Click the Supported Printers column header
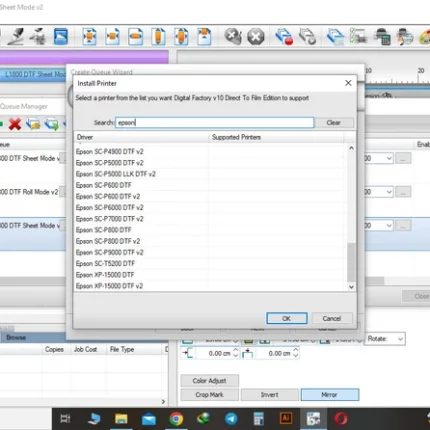This screenshot has height=430, width=430. click(277, 137)
